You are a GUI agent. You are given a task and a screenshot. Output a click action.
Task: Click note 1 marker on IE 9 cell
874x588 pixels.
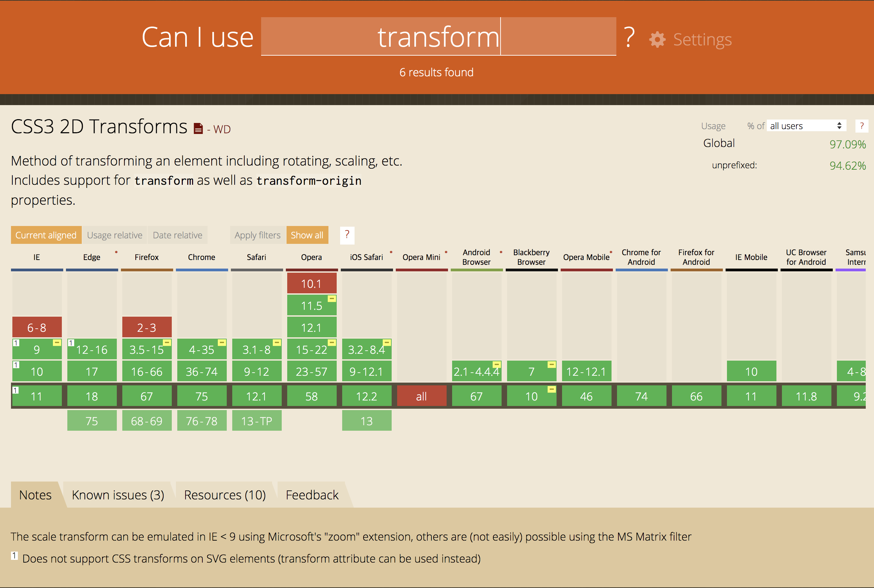tap(16, 343)
